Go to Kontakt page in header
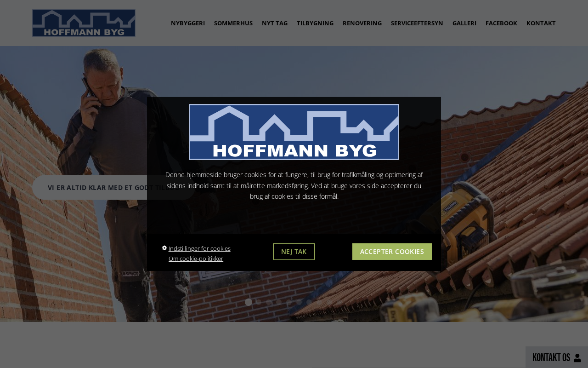 [x=541, y=23]
